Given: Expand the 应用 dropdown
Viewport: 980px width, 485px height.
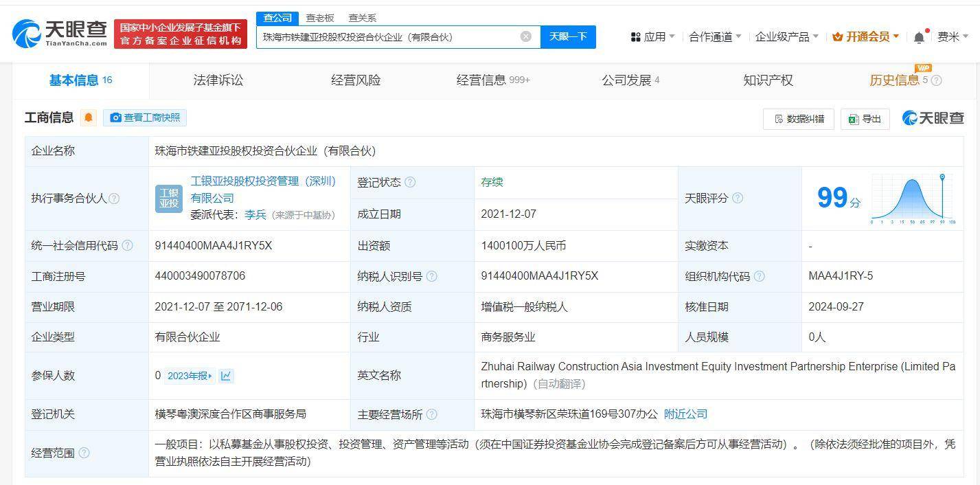Looking at the screenshot, I should coord(653,37).
